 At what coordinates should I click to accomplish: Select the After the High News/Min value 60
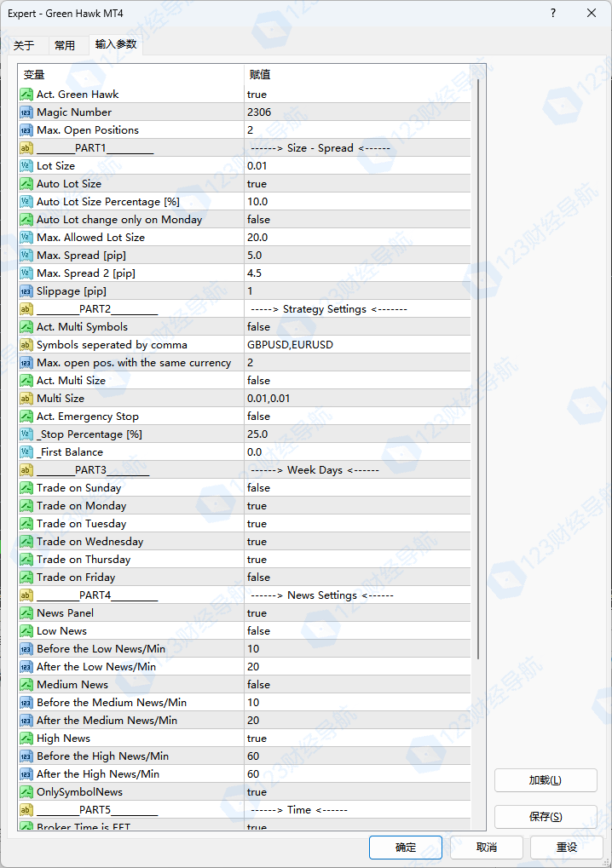[x=253, y=774]
